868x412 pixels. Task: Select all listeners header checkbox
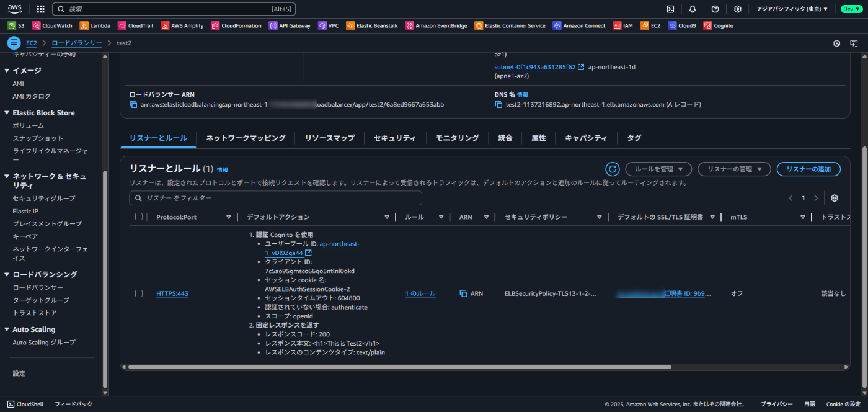139,217
